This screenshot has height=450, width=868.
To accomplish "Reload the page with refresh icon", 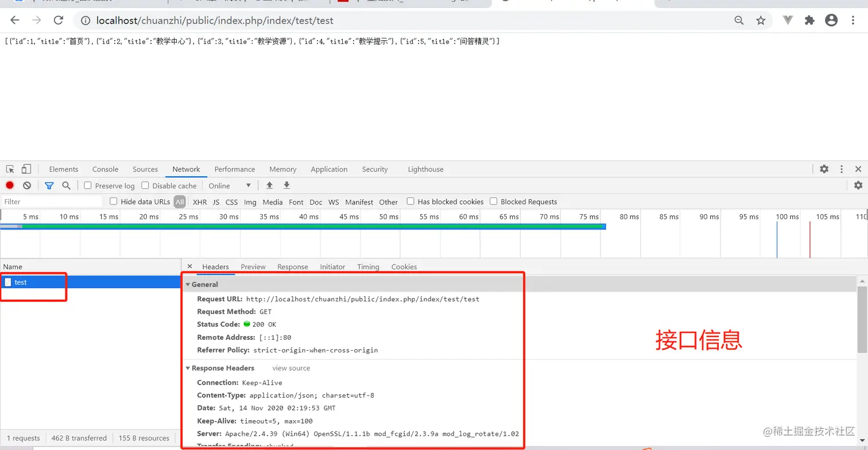I will tap(58, 21).
